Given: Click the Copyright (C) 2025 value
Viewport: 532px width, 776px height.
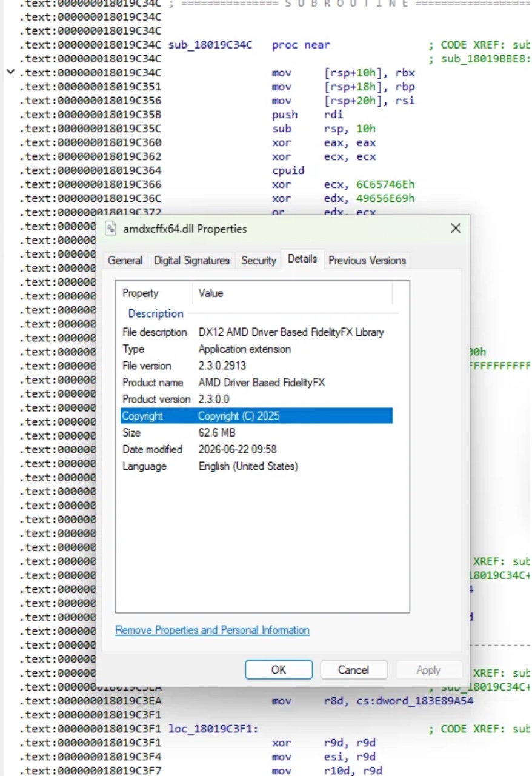Looking at the screenshot, I should click(x=239, y=416).
